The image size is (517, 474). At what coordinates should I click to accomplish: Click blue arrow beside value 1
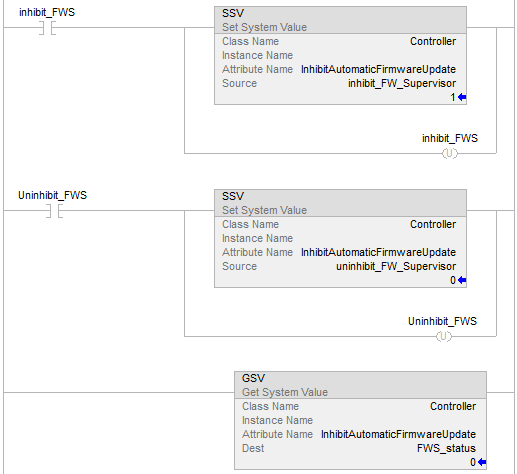(x=462, y=97)
